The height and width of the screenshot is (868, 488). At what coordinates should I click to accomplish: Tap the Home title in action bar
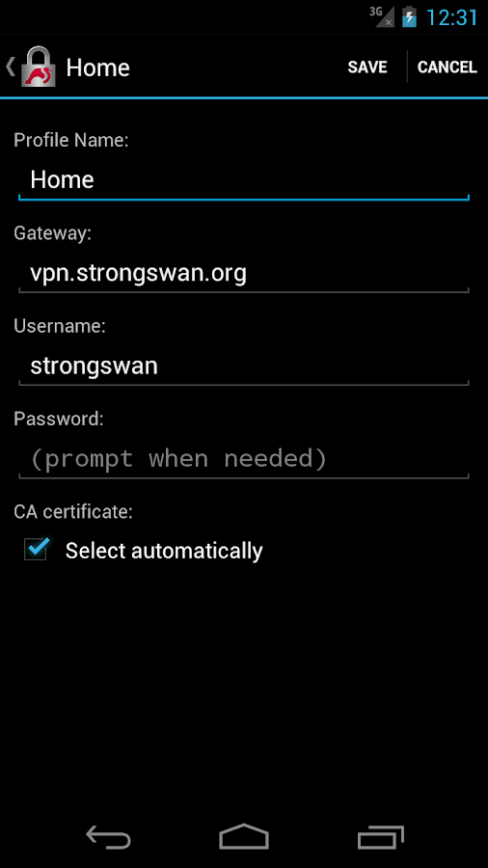[98, 68]
